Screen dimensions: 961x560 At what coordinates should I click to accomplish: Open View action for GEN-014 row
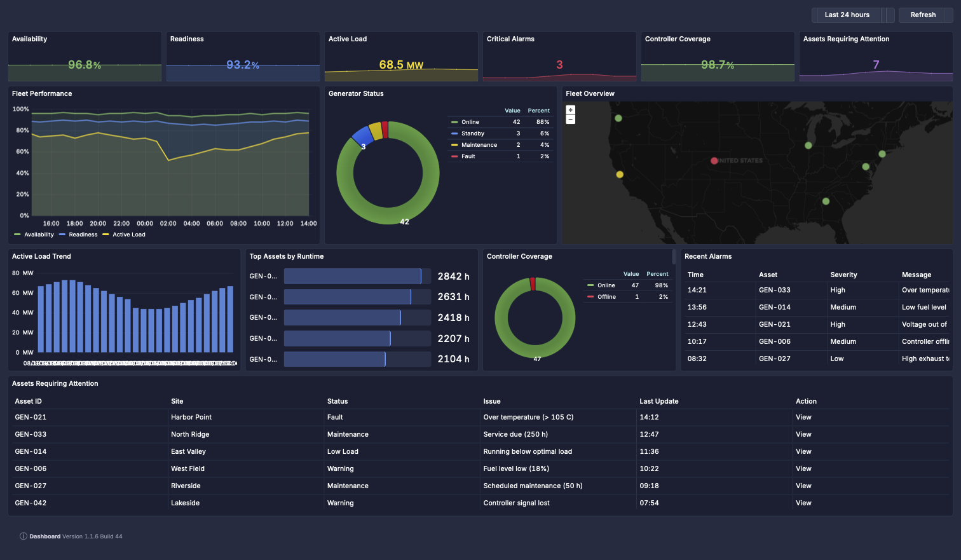click(803, 451)
